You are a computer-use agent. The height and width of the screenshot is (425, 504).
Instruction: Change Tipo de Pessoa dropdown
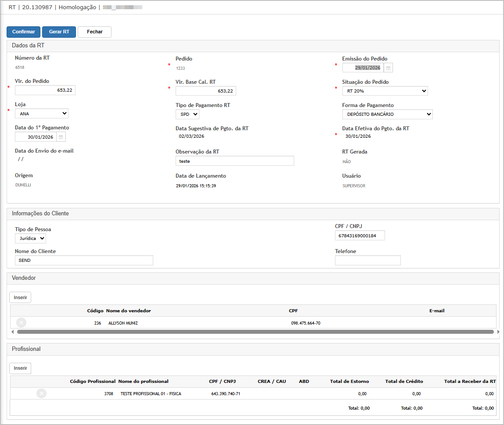30,239
